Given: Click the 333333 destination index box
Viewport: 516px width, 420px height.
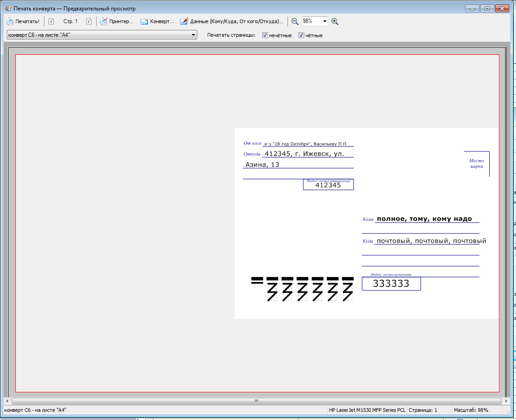Looking at the screenshot, I should [x=391, y=284].
